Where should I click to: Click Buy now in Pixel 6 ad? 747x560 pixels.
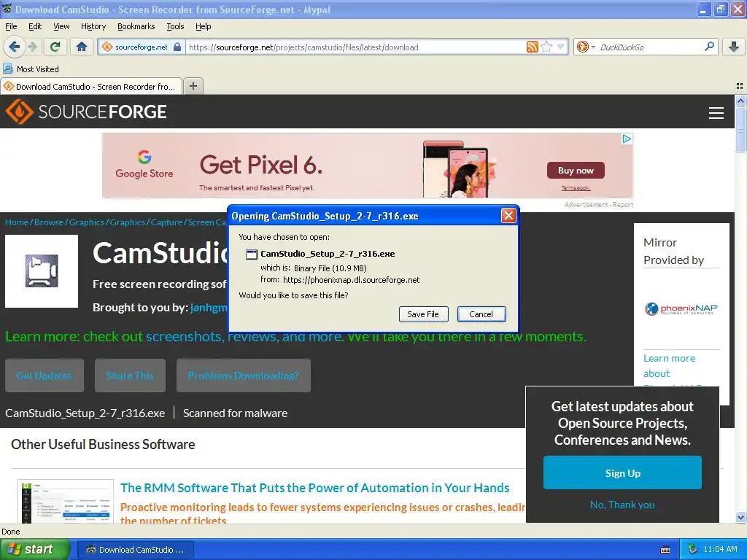tap(576, 171)
